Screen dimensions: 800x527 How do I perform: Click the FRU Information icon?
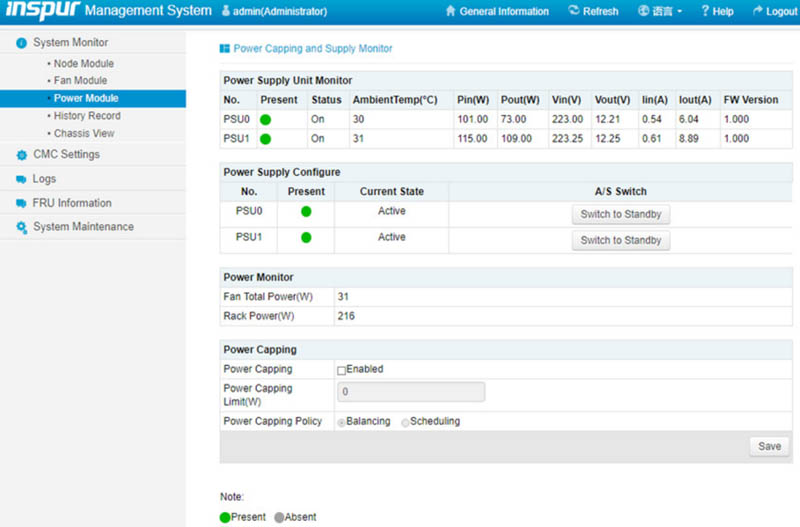tap(21, 203)
